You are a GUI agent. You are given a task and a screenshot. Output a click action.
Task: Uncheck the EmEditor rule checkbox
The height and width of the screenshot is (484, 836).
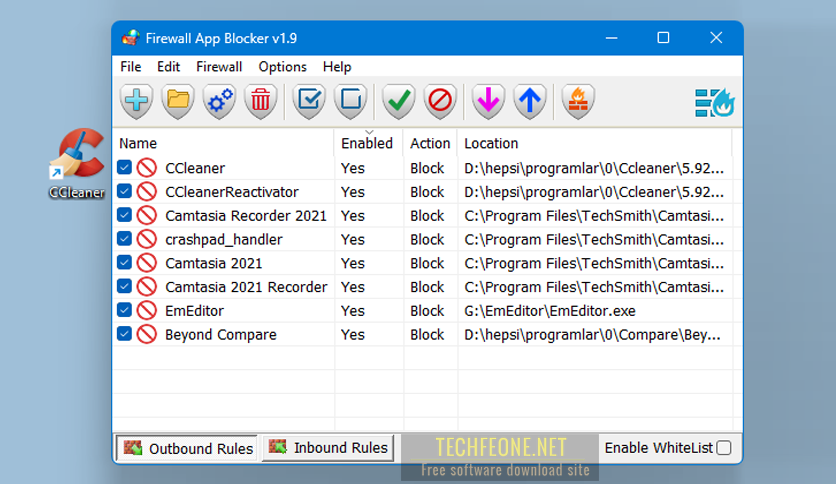point(124,310)
